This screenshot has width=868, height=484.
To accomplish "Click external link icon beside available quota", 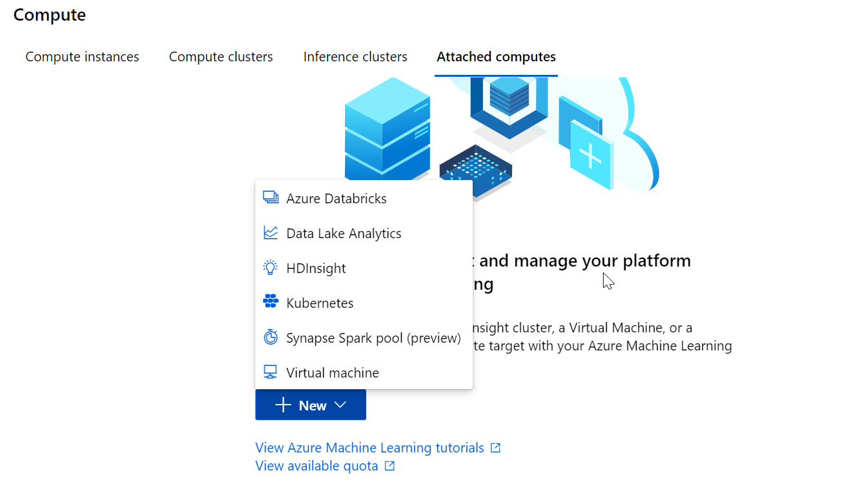I will click(390, 465).
